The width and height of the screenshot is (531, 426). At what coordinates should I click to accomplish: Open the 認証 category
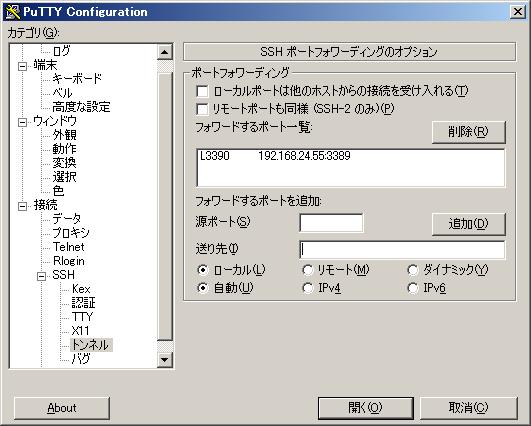click(83, 303)
